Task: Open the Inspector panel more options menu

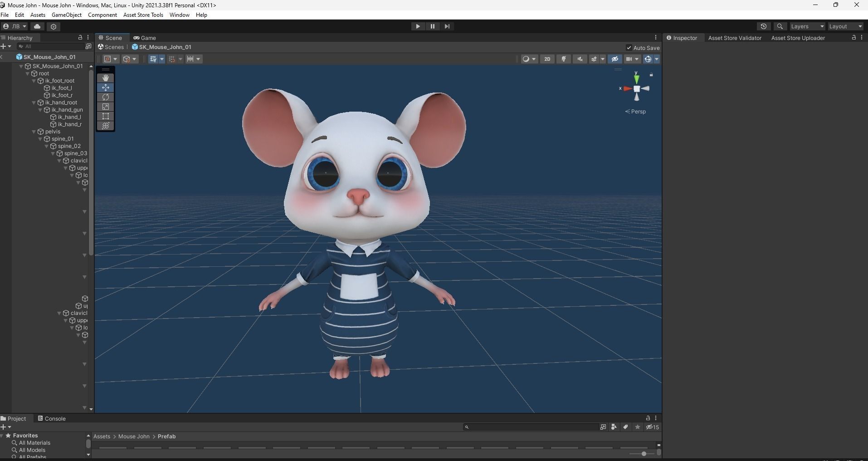Action: point(862,38)
